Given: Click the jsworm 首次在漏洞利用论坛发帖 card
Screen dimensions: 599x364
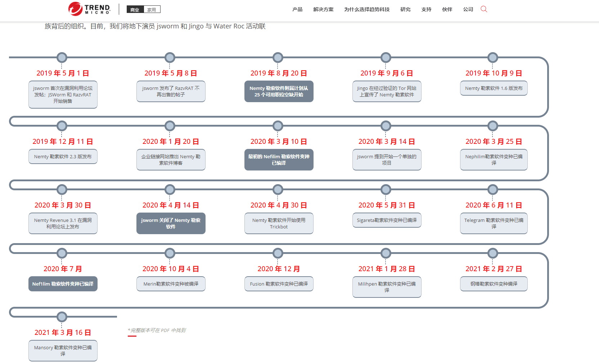Looking at the screenshot, I should pyautogui.click(x=63, y=95).
